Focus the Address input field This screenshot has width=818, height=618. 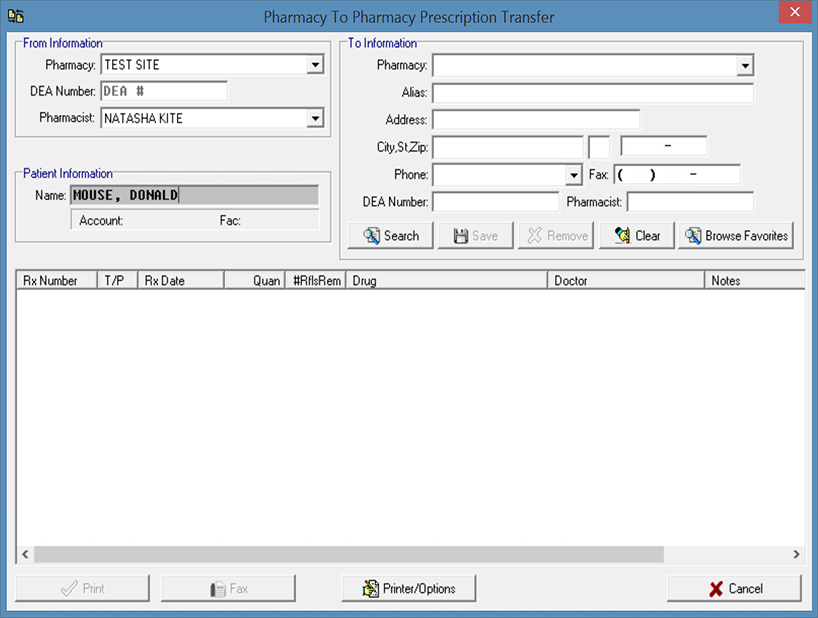pyautogui.click(x=536, y=120)
